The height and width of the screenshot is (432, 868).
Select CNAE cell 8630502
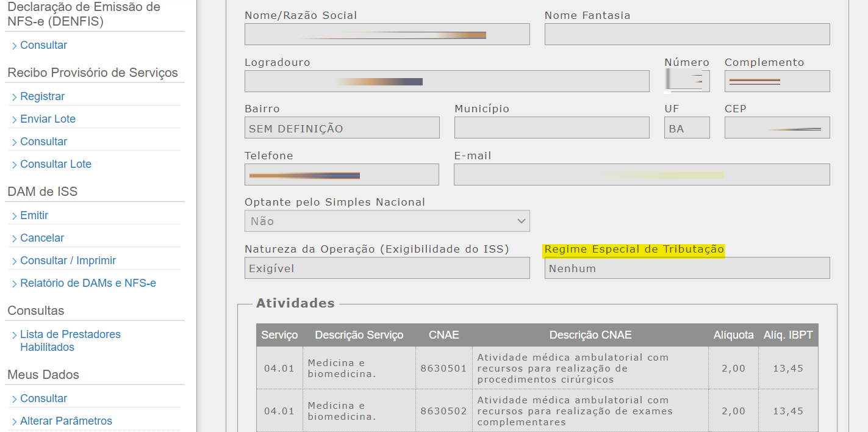(x=444, y=411)
